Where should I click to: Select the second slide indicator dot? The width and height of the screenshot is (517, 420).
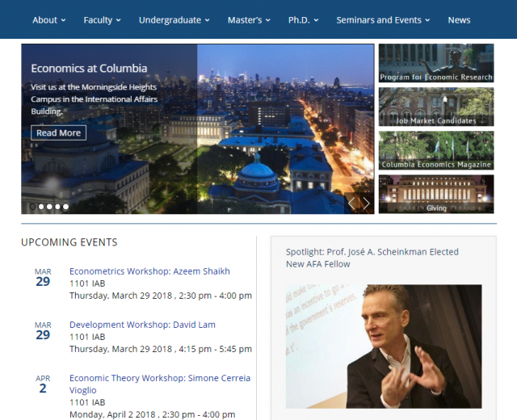(x=41, y=207)
